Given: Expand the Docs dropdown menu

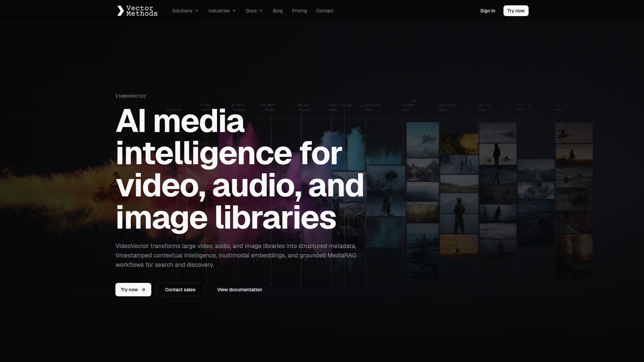Looking at the screenshot, I should coord(254,11).
